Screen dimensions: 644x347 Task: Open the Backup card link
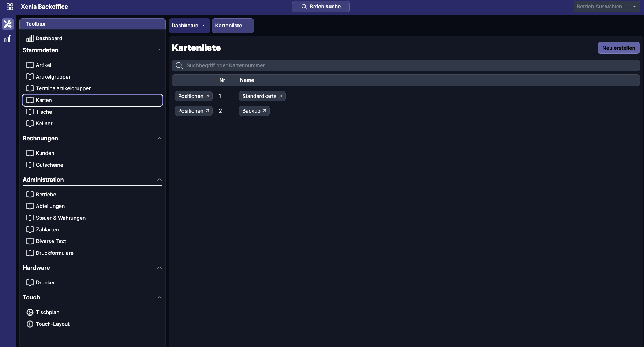pyautogui.click(x=254, y=111)
